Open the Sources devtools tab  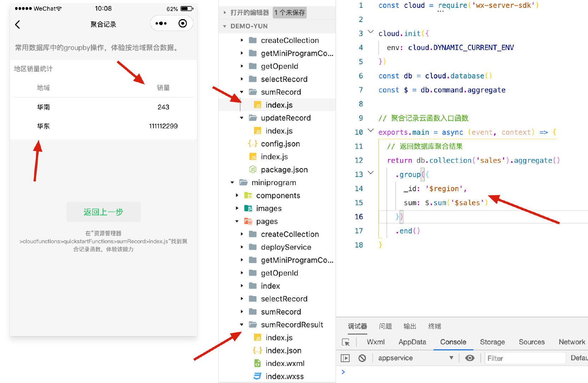point(532,342)
